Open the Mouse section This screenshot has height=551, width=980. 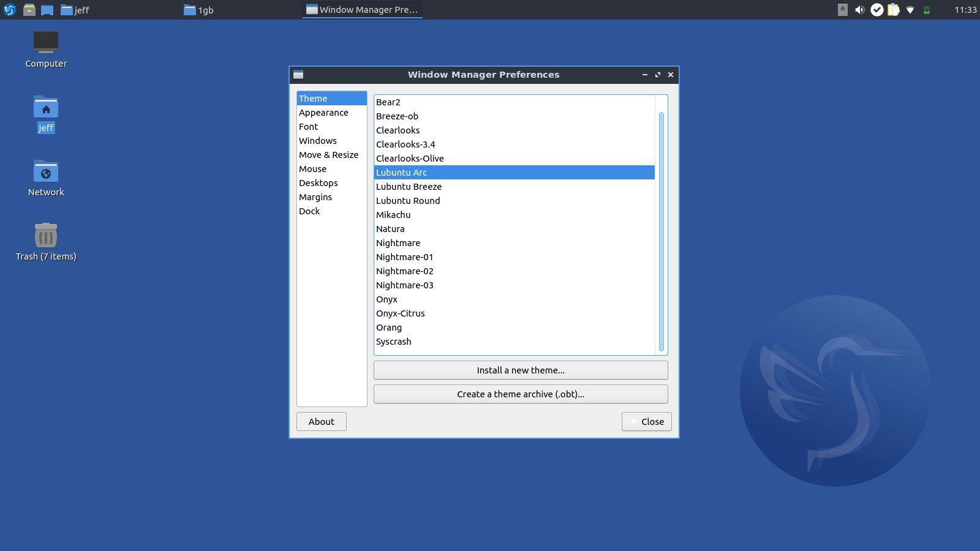tap(332, 169)
